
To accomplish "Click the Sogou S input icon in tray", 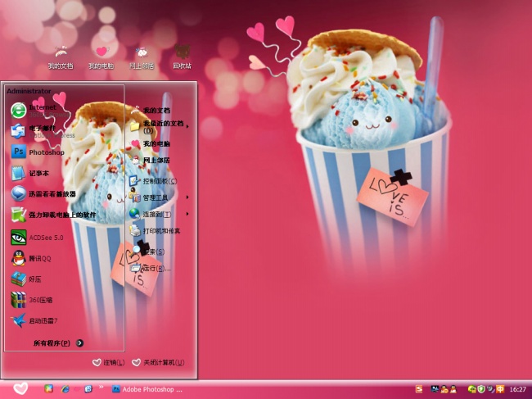I will [x=419, y=389].
